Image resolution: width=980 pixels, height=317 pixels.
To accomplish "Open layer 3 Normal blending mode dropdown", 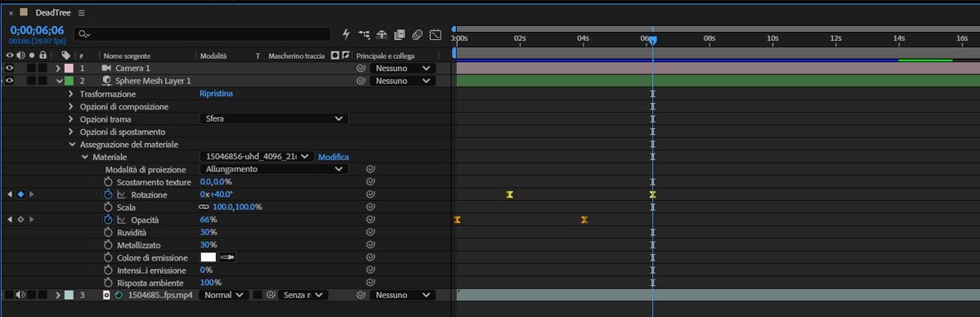I will pyautogui.click(x=224, y=295).
